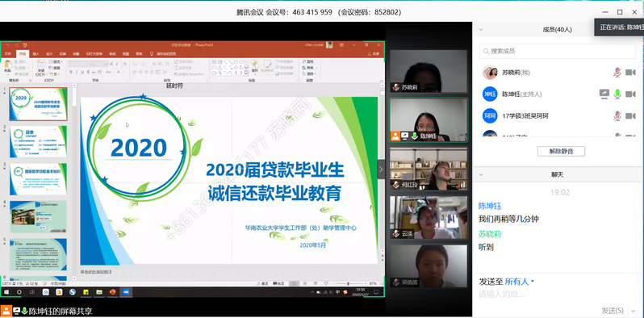Click 陈坤钰's blue avatar in member list
The width and height of the screenshot is (644, 318).
[490, 94]
